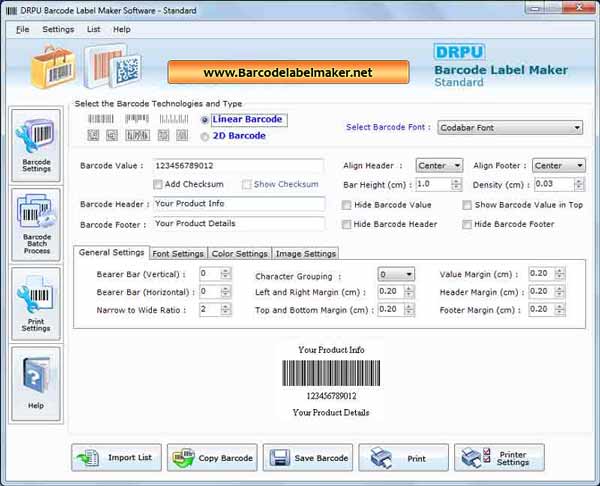Viewport: 600px width, 486px height.
Task: Enable the Add Checksum checkbox
Action: (158, 184)
